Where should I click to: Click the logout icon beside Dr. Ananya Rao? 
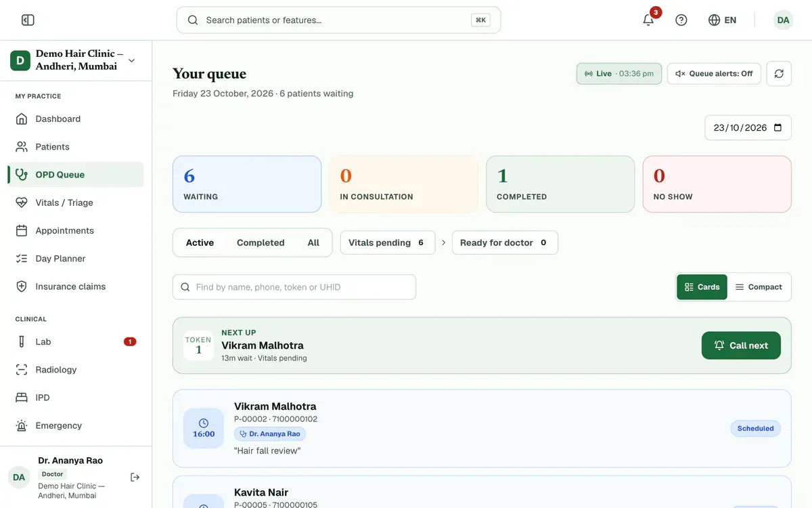coord(135,478)
